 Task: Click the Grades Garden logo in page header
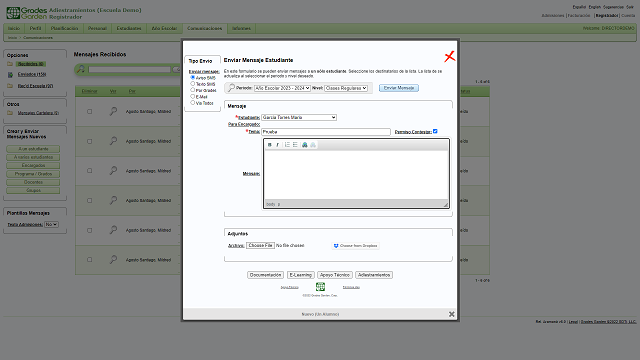27,13
